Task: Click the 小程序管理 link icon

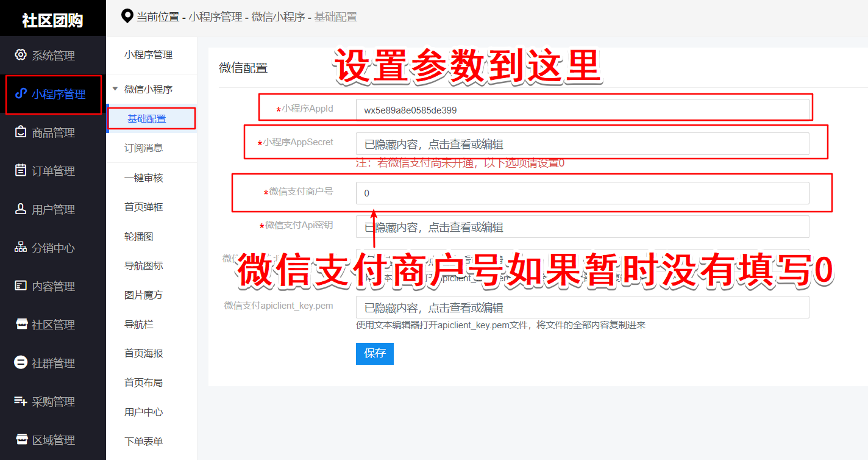Action: [x=21, y=94]
